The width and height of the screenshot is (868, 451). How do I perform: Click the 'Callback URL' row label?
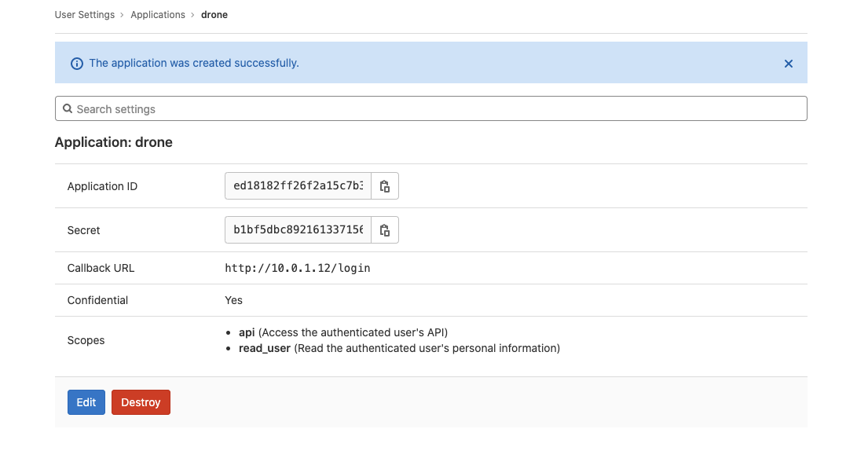click(101, 268)
